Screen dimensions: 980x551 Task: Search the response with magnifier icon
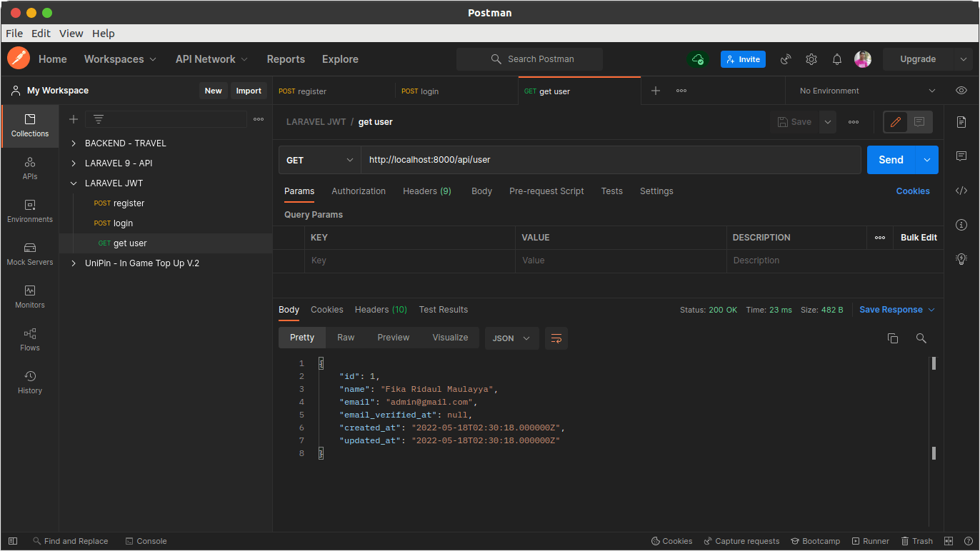click(x=921, y=338)
